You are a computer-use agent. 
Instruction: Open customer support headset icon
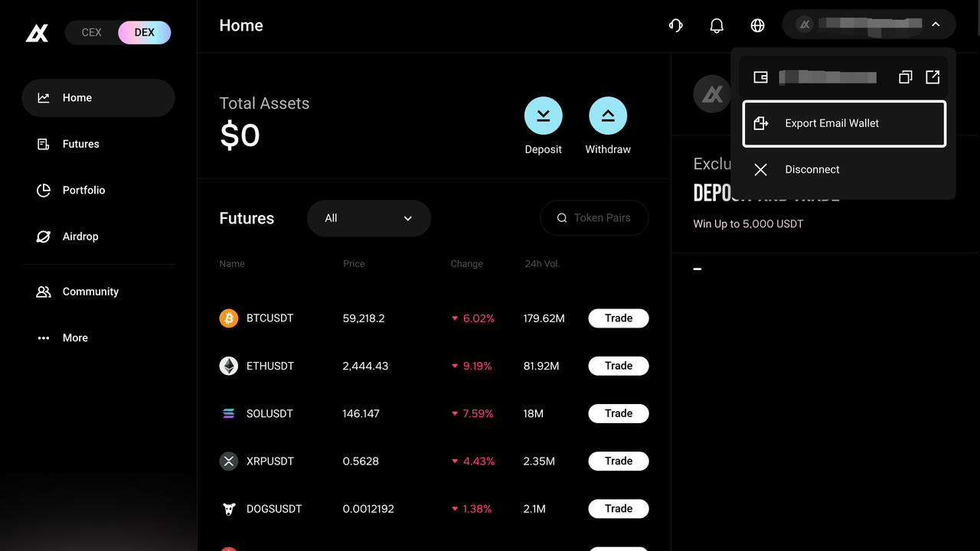pyautogui.click(x=675, y=25)
